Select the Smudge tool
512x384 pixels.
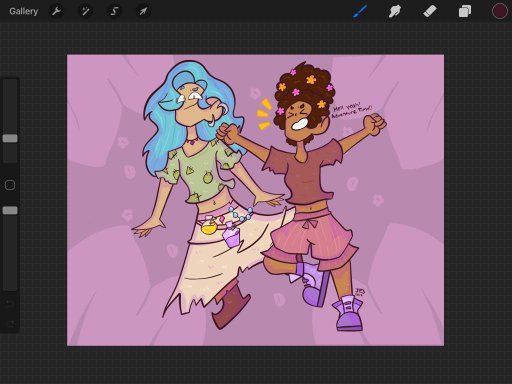coord(395,11)
